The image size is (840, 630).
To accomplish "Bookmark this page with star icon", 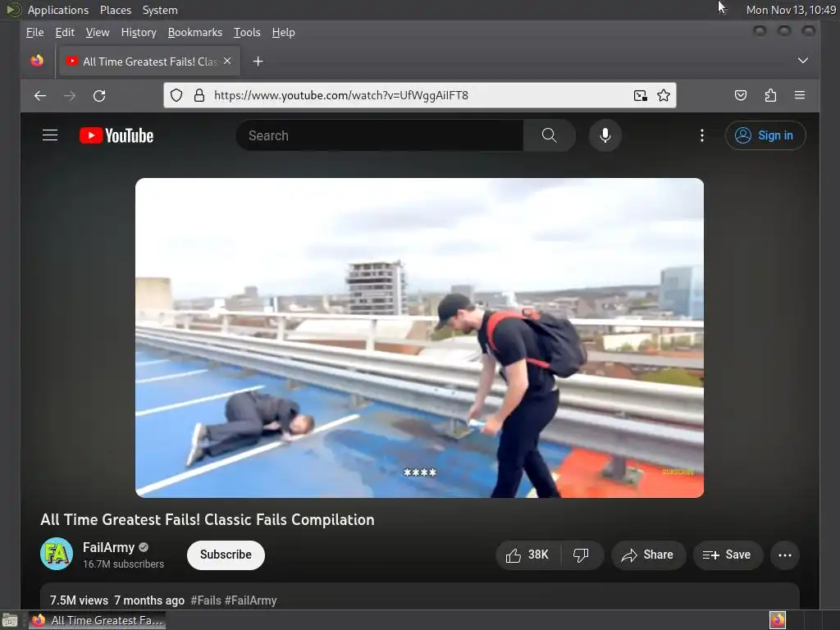I will [663, 95].
